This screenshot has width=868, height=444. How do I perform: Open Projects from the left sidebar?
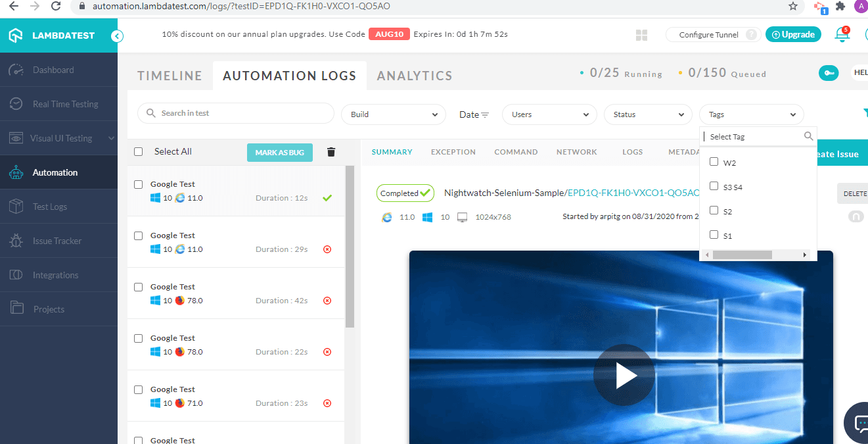[48, 308]
